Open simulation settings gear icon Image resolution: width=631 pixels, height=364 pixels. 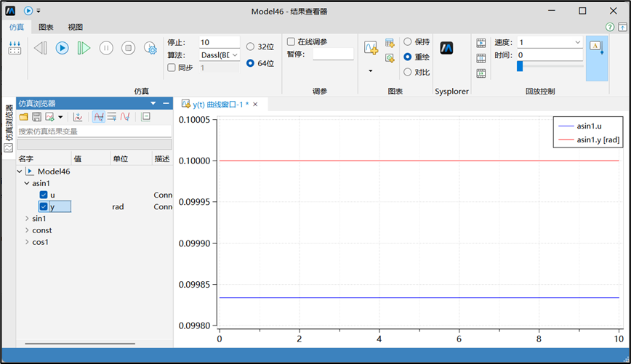[150, 48]
